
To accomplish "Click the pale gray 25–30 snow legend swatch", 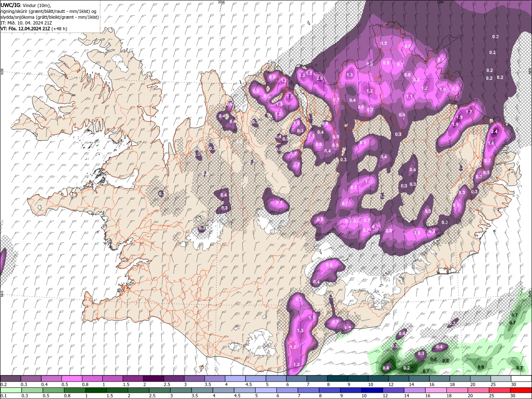I will pyautogui.click(x=500, y=379).
